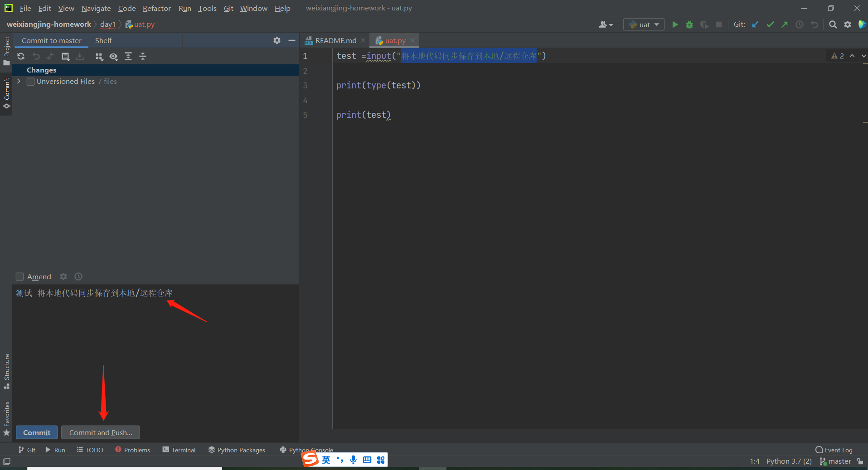Click the line and column position indicator
Screen dimensions: 868x470
(x=755, y=461)
